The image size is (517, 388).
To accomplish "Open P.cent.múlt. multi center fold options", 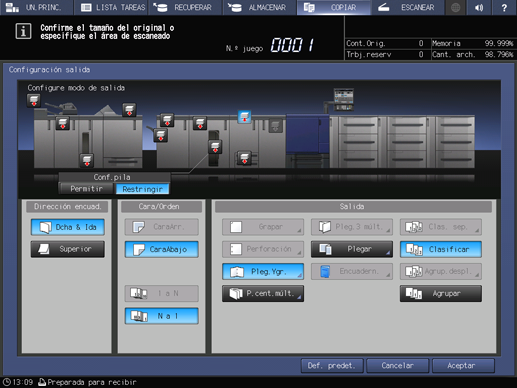I will point(263,294).
